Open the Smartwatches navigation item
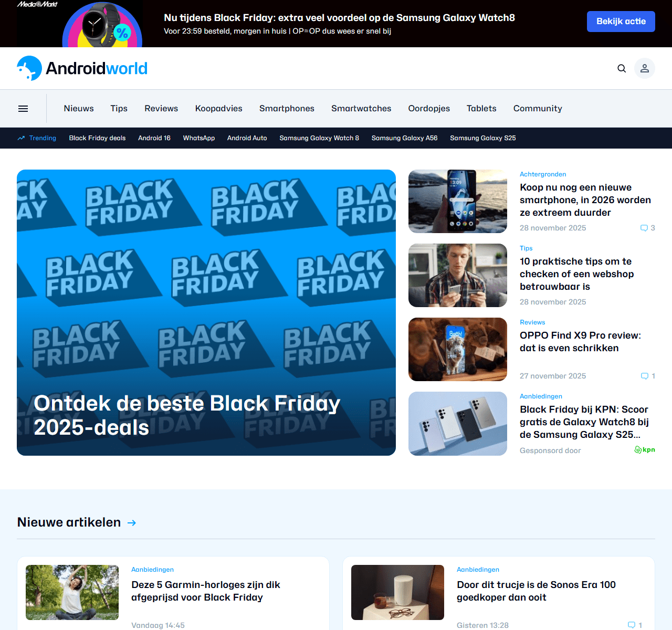Viewport: 672px width, 630px height. (361, 109)
